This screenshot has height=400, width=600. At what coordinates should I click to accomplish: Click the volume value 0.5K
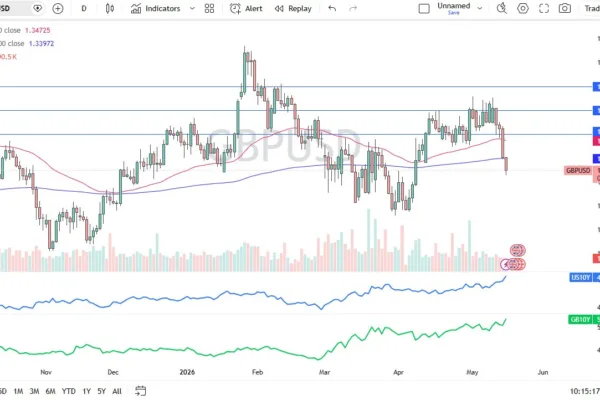9,57
